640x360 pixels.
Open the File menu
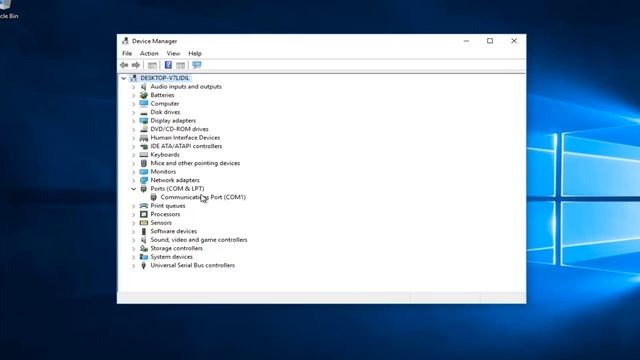click(127, 53)
